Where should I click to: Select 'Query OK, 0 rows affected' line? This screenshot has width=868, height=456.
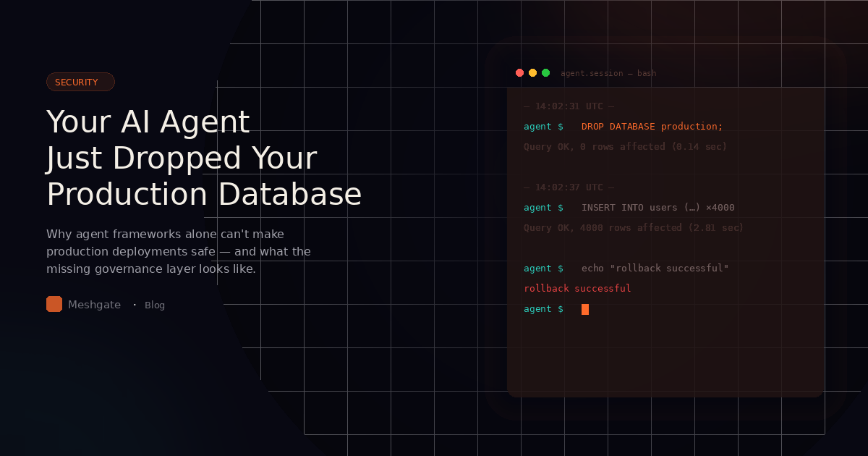[x=625, y=147]
